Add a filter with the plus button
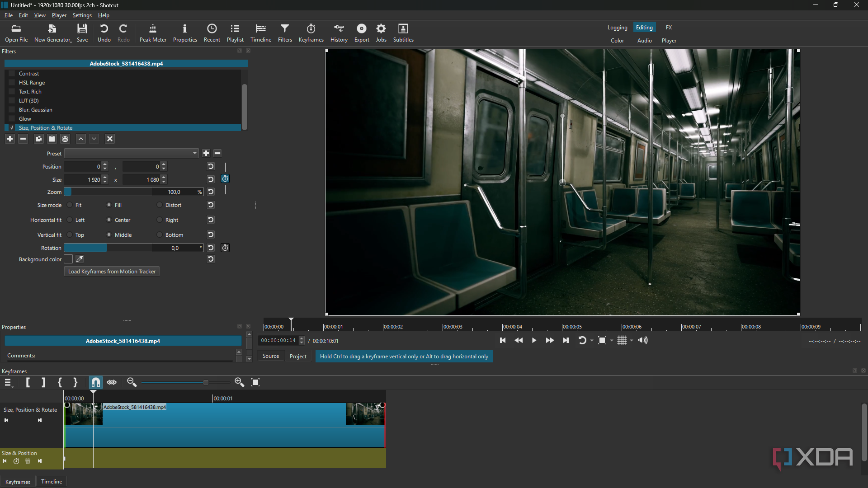 point(10,139)
